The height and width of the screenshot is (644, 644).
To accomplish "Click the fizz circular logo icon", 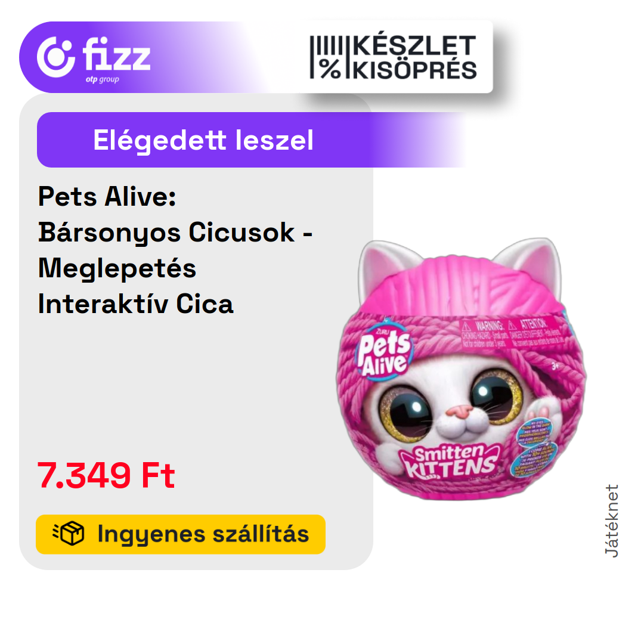I will pos(56,57).
